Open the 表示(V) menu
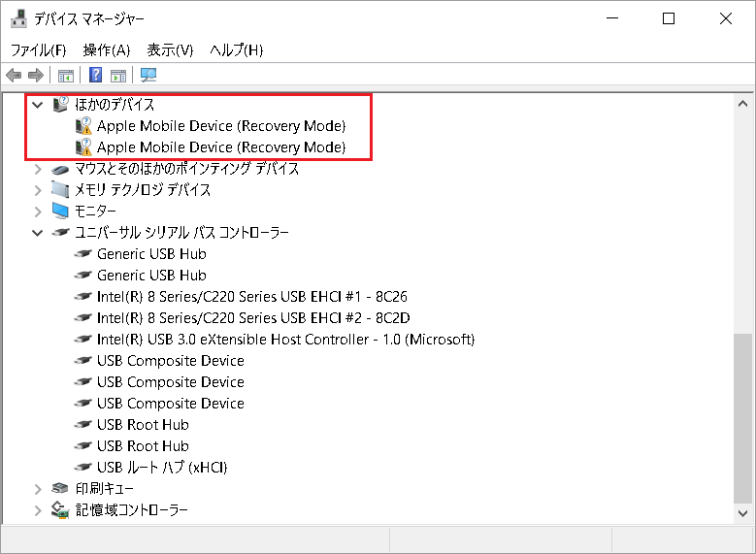 point(170,50)
